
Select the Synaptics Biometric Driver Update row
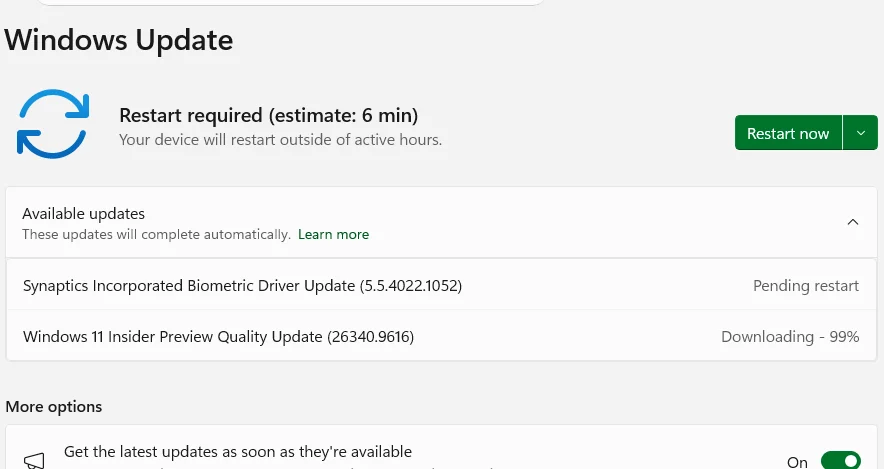click(x=441, y=285)
